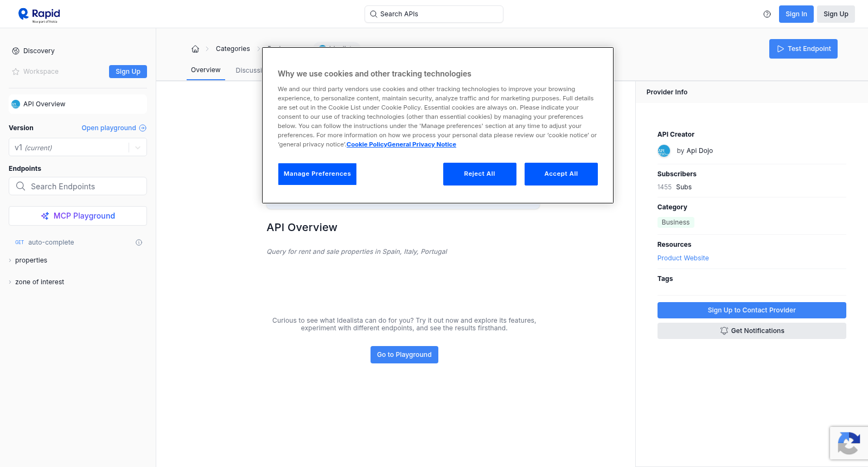Click the Workspace label in the sidebar

tap(41, 72)
